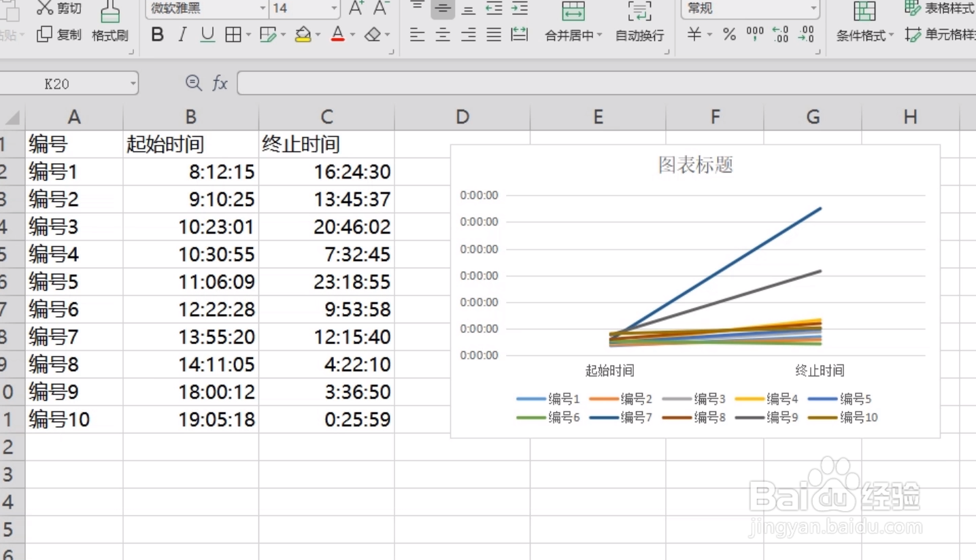Open the Name Box dropdown for K20
The width and height of the screenshot is (976, 560).
(133, 84)
